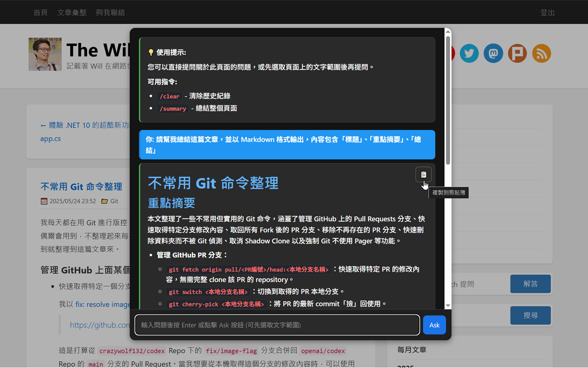The width and height of the screenshot is (588, 368).
Task: Click the 解答 button in the sidebar
Action: pos(530,284)
